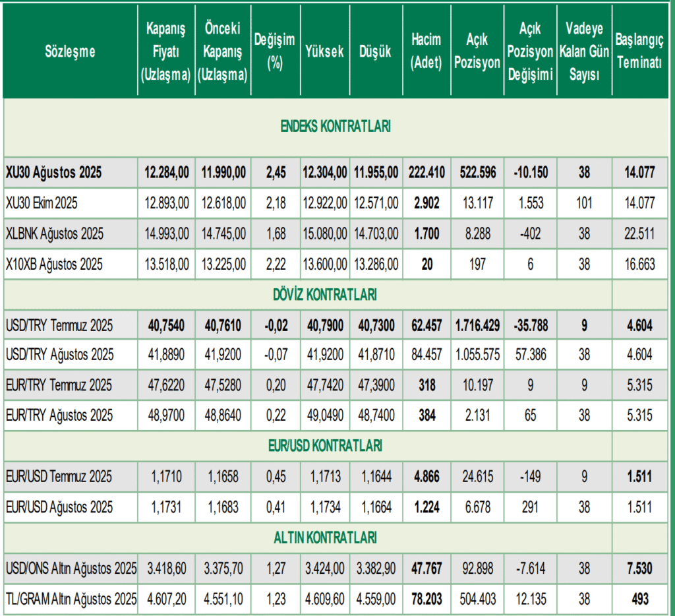Click the "EUR/TRY Ağustos 2025" contract name

tap(59, 416)
